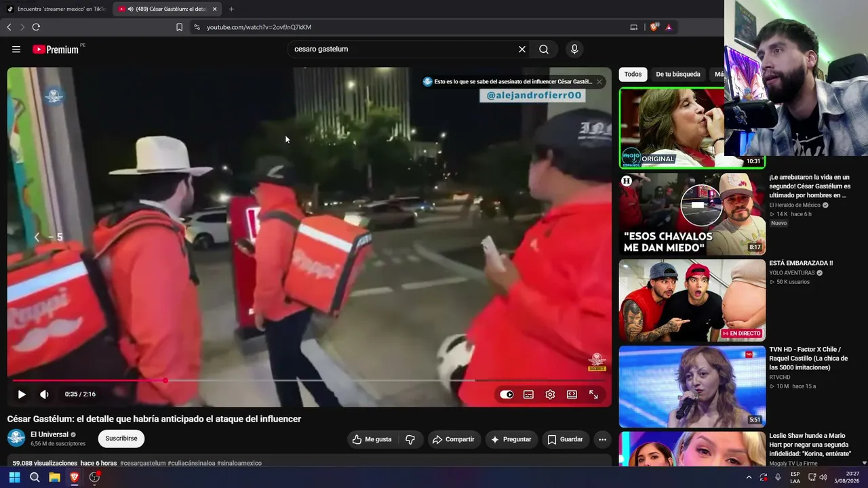Click the #culiacánsinaloa hashtag
Viewport: 868px width, 488px height.
[x=191, y=464]
